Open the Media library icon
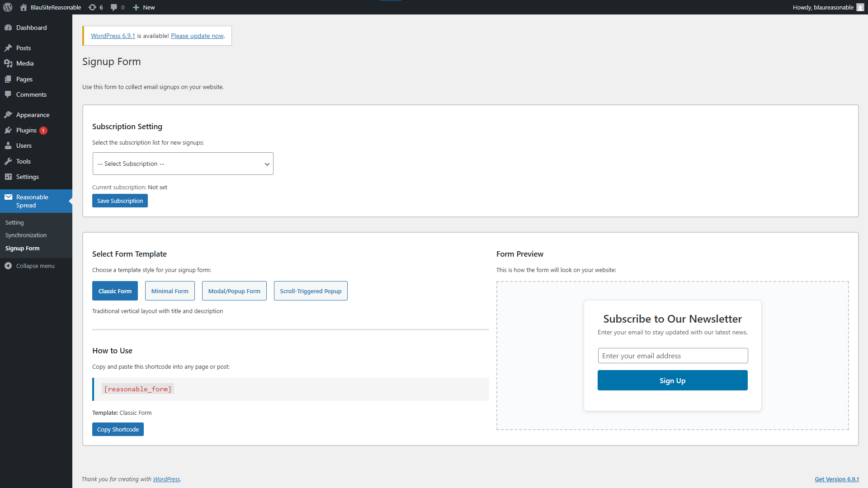868x488 pixels. pos(9,63)
